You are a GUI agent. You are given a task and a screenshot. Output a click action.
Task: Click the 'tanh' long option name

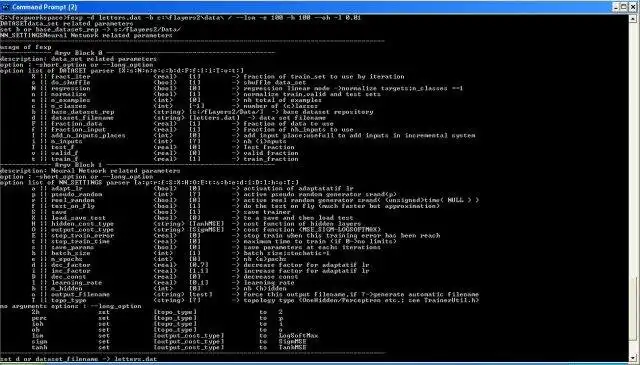pos(39,347)
